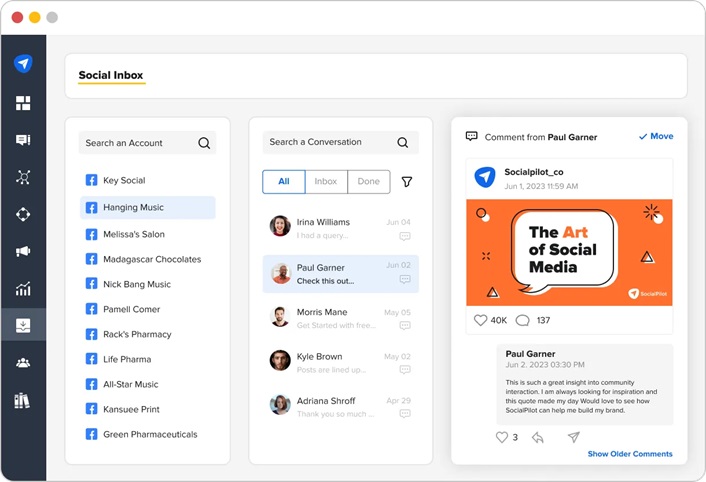Viewport: 706px width, 482px height.
Task: Open The Art of Social Media post image
Action: (569, 252)
